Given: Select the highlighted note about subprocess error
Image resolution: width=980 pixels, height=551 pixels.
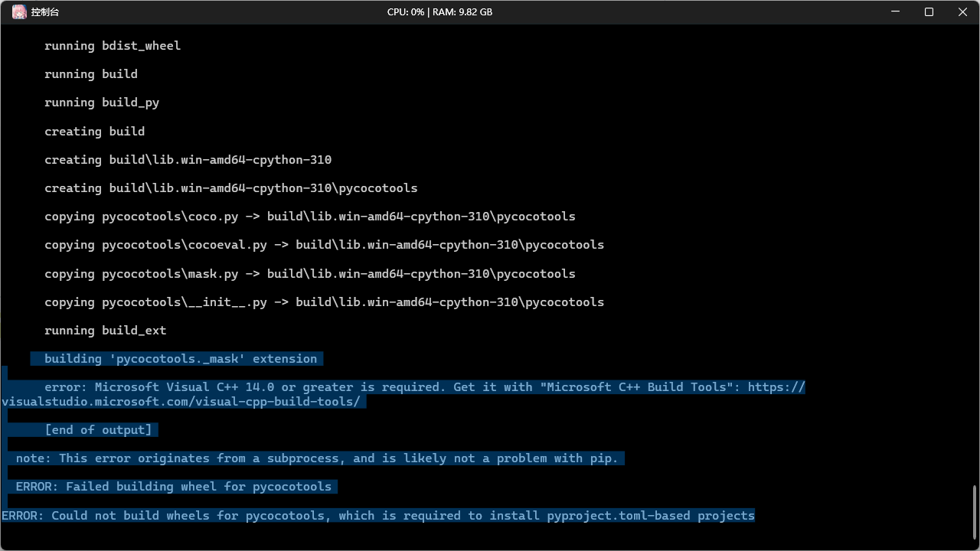Looking at the screenshot, I should click(318, 458).
